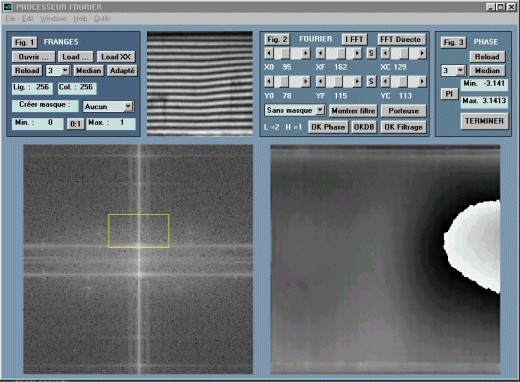This screenshot has width=520, height=382.
Task: Click the right arrow of the XC slider
Action: [x=422, y=53]
